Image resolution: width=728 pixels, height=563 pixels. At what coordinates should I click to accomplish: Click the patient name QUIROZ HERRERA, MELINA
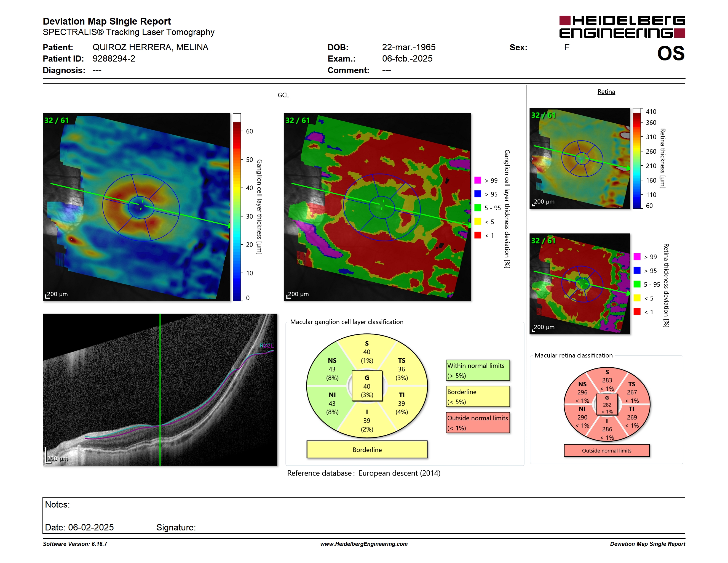[150, 47]
